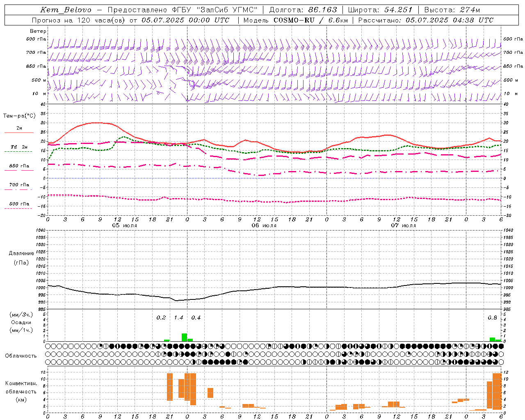
Task: Click the station name Kem_Belovo in header
Action: 66,10
